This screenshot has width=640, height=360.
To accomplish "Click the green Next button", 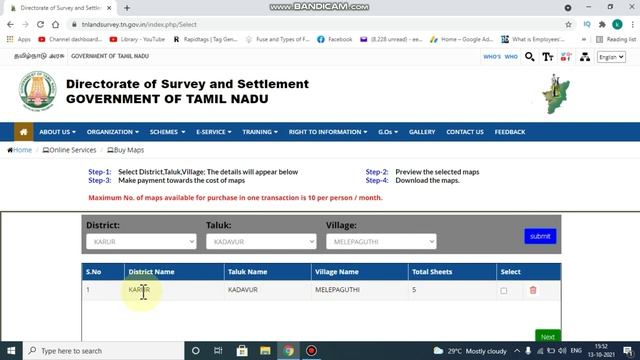I will 548,336.
